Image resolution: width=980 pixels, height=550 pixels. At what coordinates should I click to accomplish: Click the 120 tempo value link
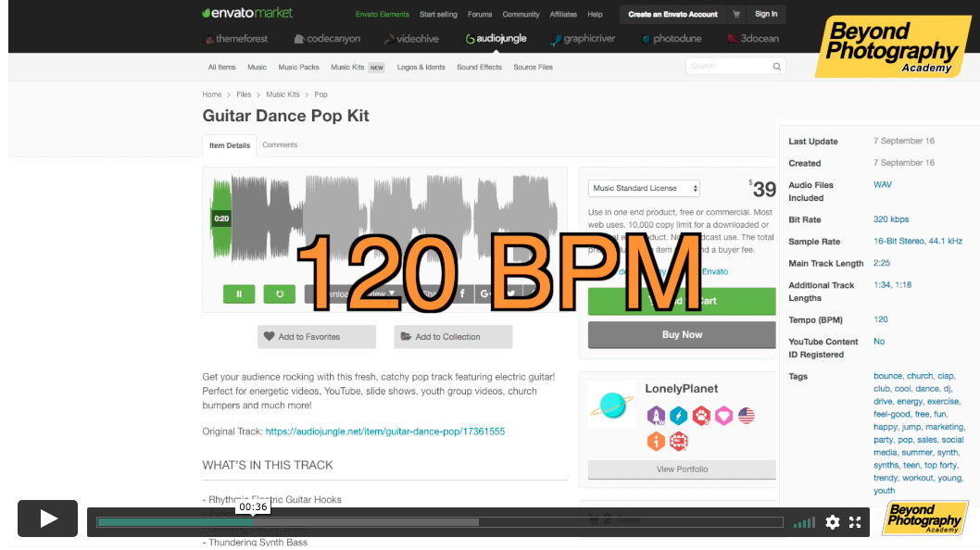coord(881,319)
